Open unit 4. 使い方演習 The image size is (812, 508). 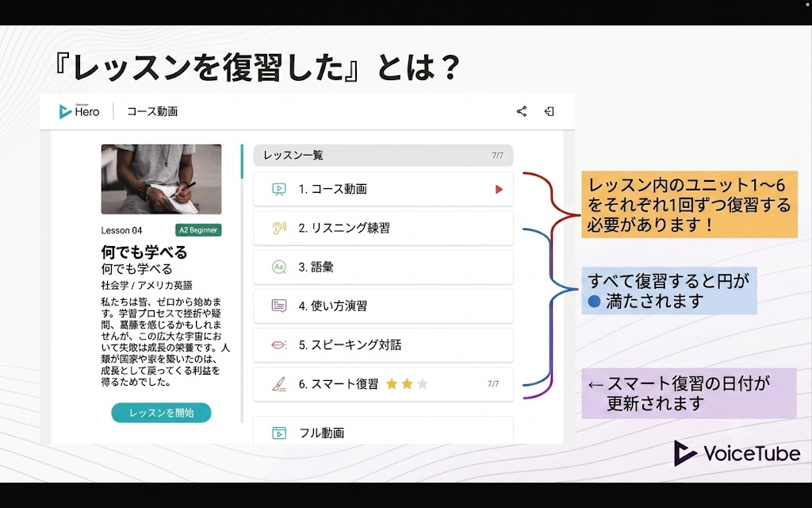coord(383,306)
